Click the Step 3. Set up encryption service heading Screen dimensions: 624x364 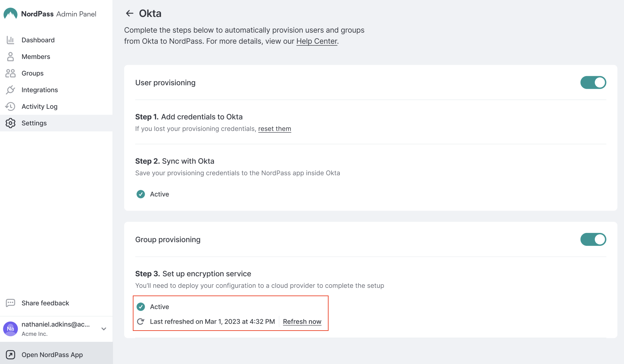click(193, 274)
